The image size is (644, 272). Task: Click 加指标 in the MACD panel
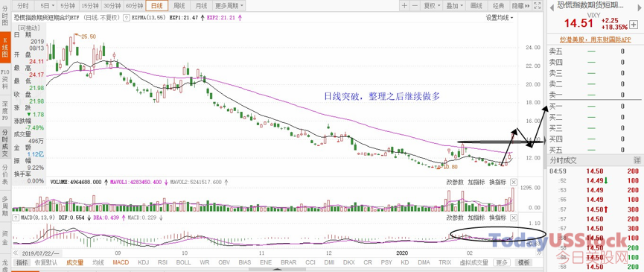point(476,217)
